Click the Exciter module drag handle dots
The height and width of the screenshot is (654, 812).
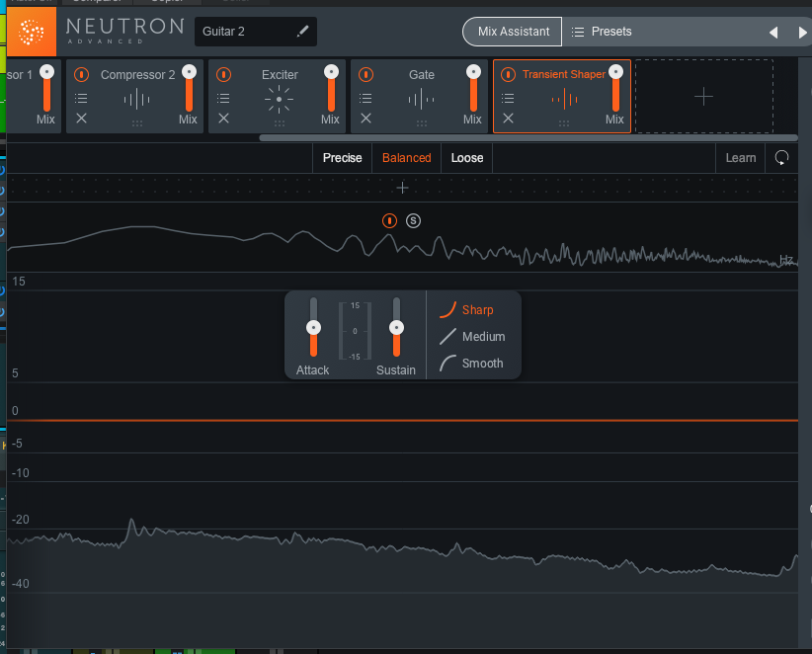point(280,123)
